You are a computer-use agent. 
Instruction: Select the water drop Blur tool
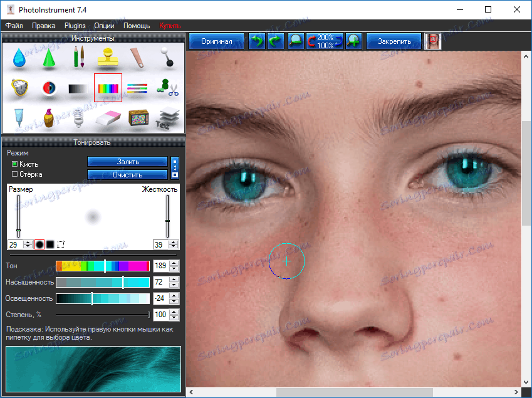19,57
